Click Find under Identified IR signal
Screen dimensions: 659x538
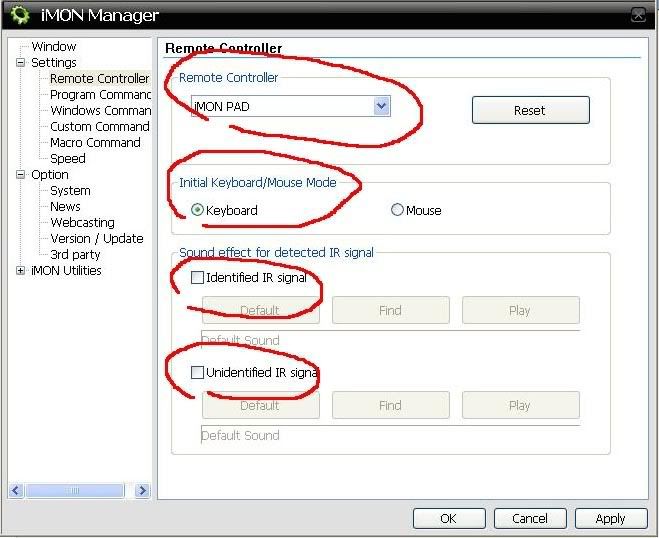(x=390, y=310)
